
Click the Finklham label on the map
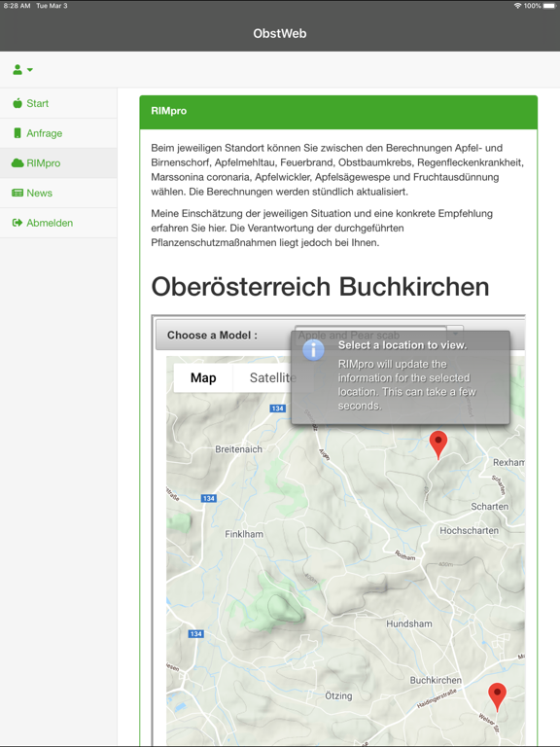click(244, 534)
